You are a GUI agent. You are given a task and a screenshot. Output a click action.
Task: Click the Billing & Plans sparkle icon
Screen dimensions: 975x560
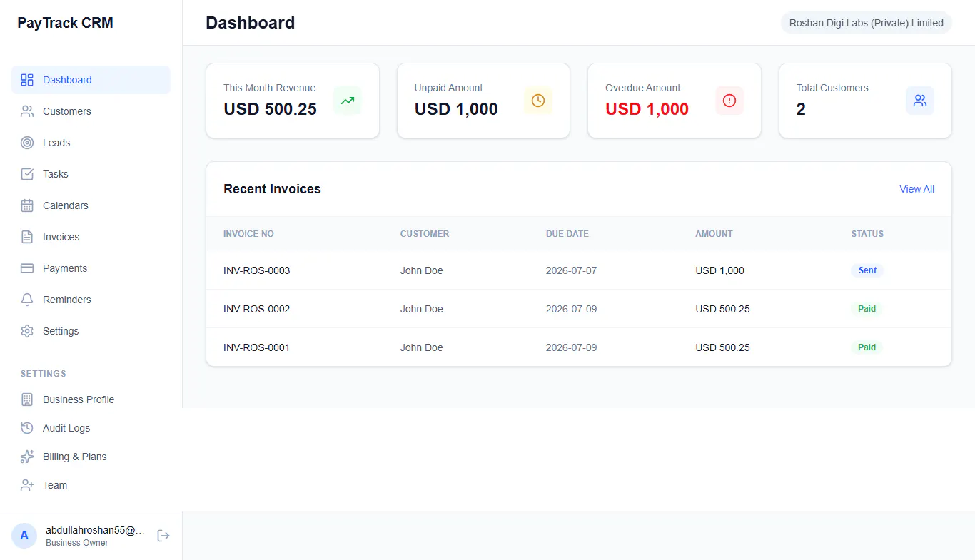(x=27, y=457)
